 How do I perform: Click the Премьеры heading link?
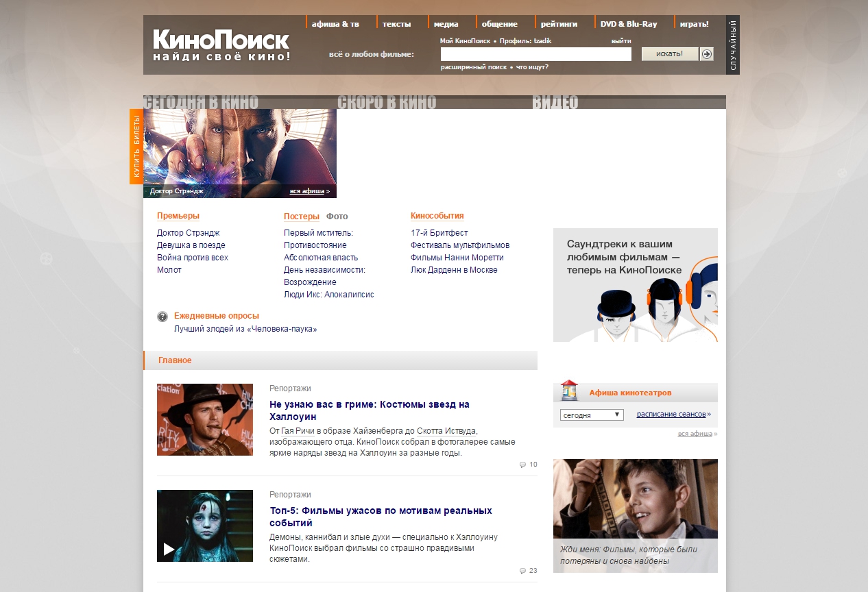click(x=178, y=216)
